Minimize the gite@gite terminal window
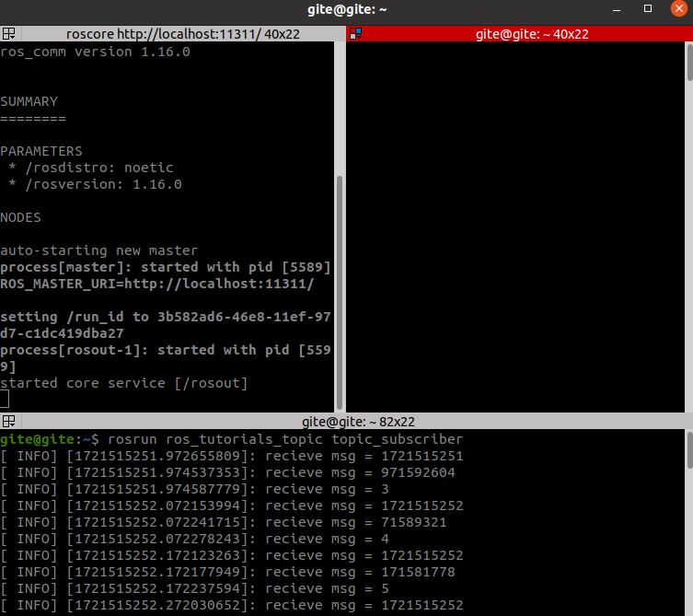This screenshot has width=693, height=616. 617,9
